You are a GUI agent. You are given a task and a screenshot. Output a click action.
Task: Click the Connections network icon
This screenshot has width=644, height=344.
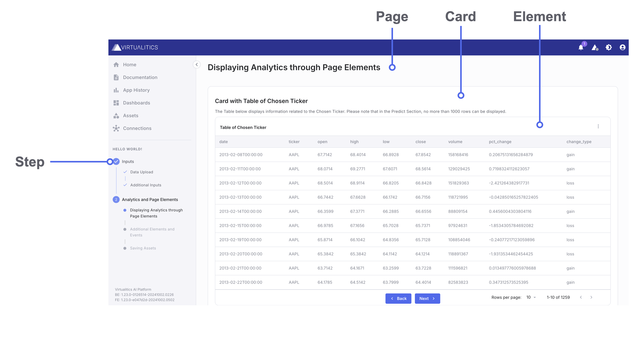tap(116, 128)
